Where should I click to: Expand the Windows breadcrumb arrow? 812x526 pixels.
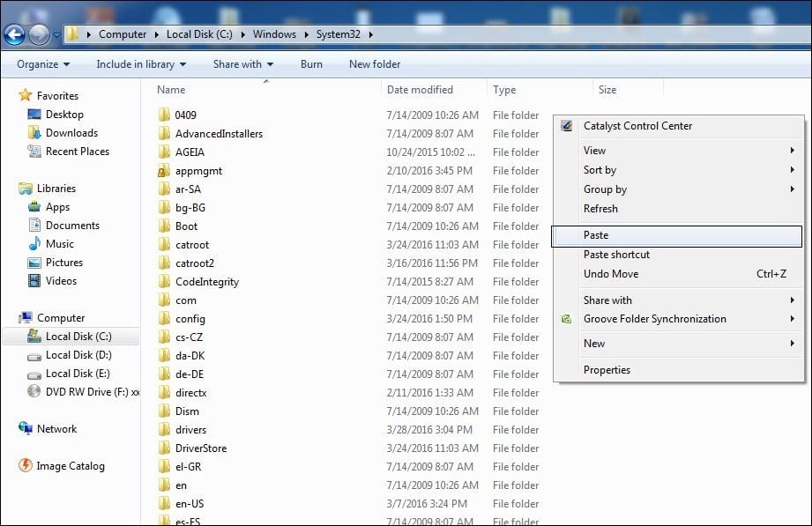[306, 34]
